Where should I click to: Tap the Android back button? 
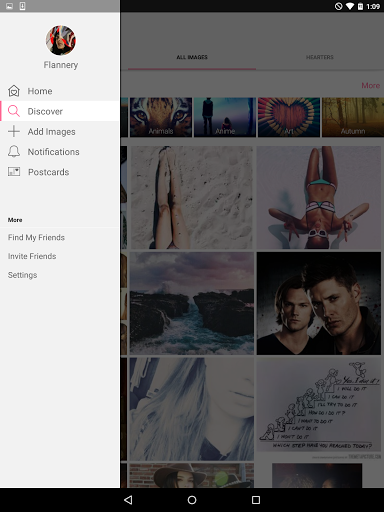[x=128, y=500]
